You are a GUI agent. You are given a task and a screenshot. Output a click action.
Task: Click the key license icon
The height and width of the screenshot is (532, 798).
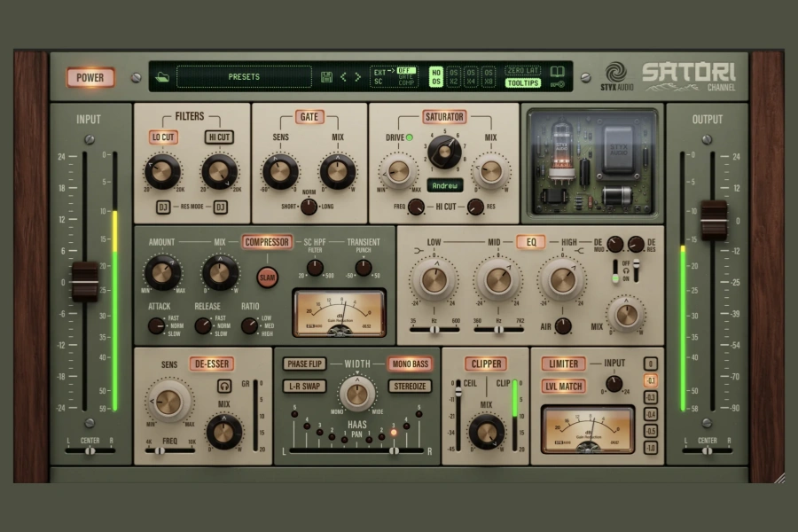558,84
